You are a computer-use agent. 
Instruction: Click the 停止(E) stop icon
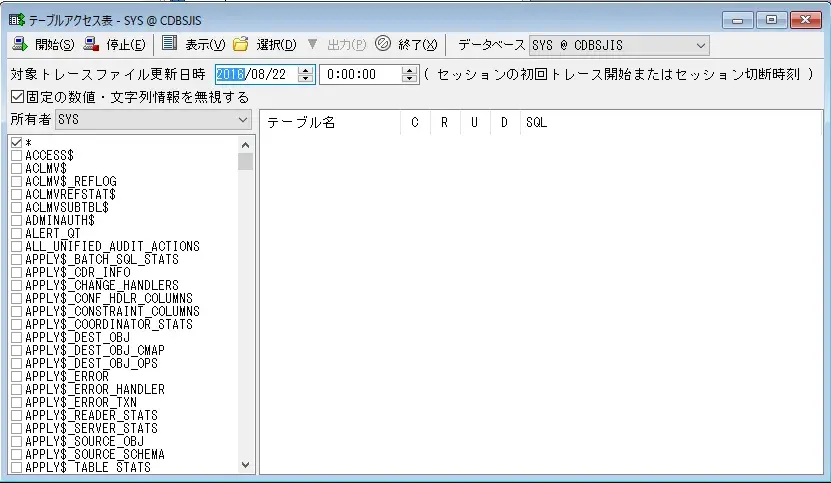92,44
